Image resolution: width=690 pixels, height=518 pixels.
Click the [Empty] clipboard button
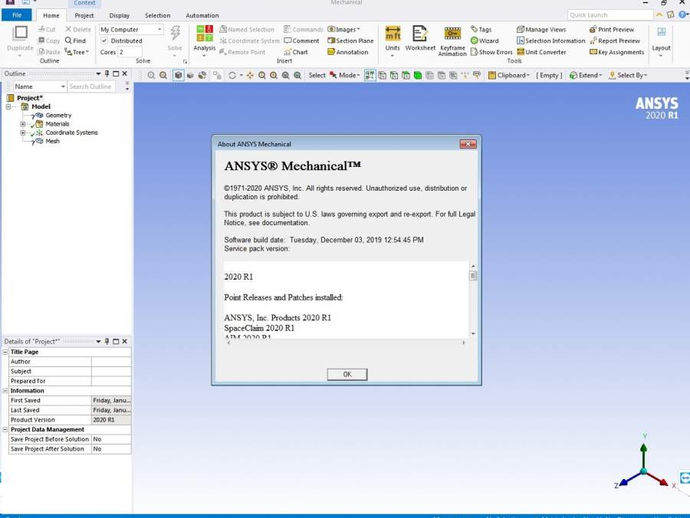point(549,75)
